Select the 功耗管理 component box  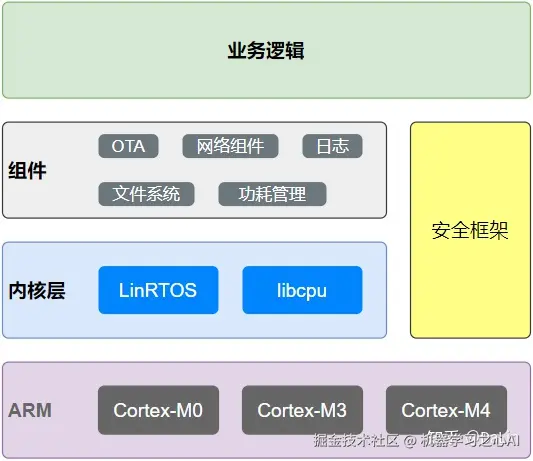pos(272,194)
